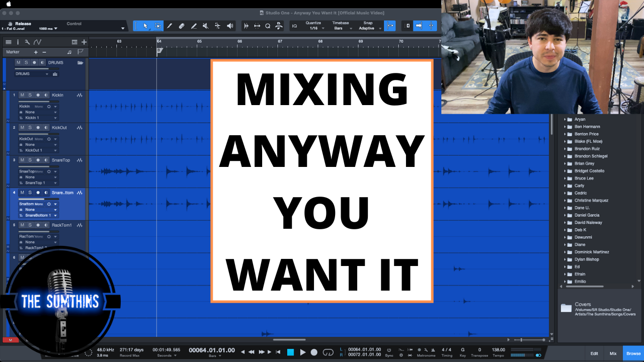The height and width of the screenshot is (362, 644).
Task: Open the Quantize 1/16 dropdown
Action: point(315,28)
